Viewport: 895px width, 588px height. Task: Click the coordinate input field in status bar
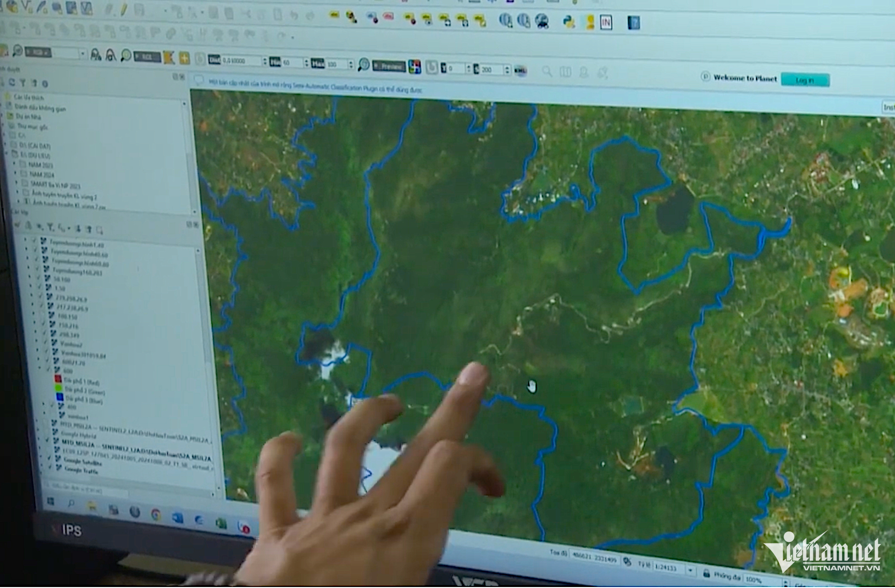click(x=595, y=558)
